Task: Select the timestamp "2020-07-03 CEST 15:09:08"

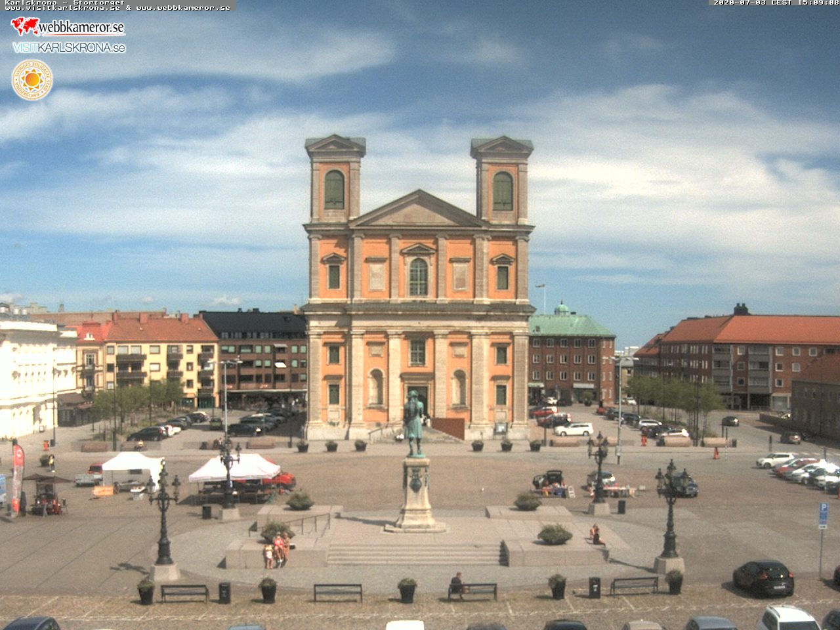Action: 776,3
